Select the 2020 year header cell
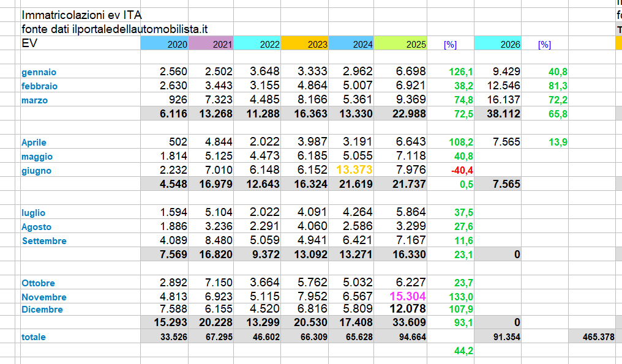 [x=164, y=43]
